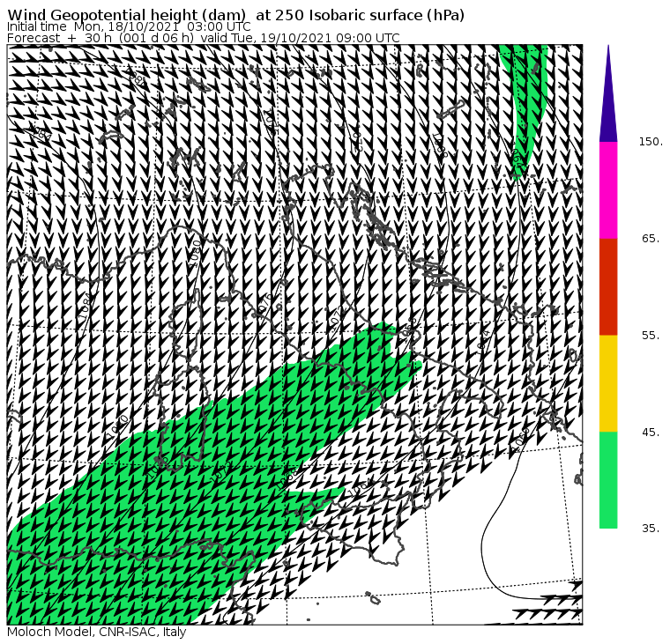Click the green 35–45 color band
Screen dimensions: 670x644
pyautogui.click(x=608, y=480)
